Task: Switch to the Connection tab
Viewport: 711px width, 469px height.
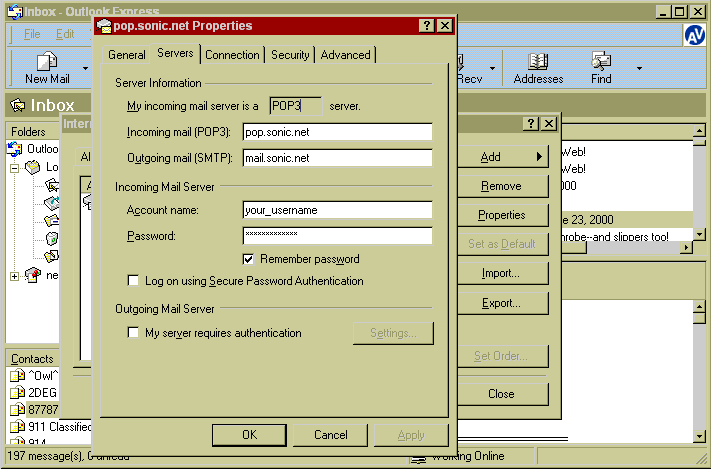Action: coord(232,55)
